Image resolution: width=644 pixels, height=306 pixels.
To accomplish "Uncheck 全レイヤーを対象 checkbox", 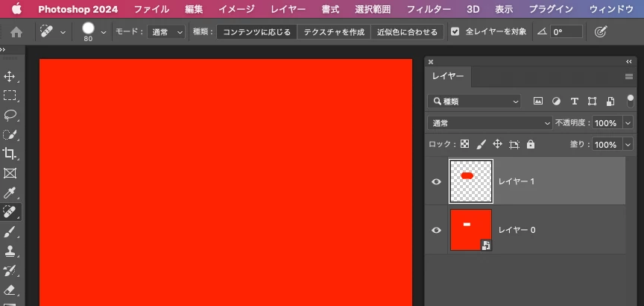I will tap(455, 31).
